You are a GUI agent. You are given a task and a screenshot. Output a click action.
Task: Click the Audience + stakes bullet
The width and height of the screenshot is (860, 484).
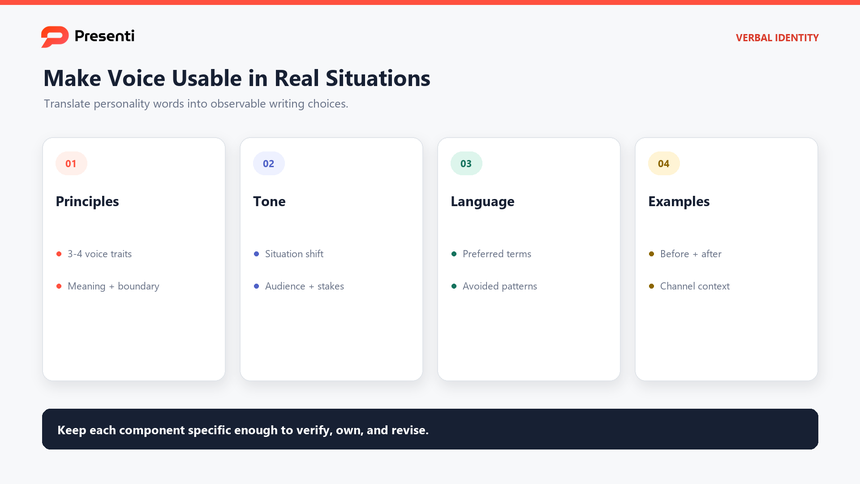coord(299,286)
